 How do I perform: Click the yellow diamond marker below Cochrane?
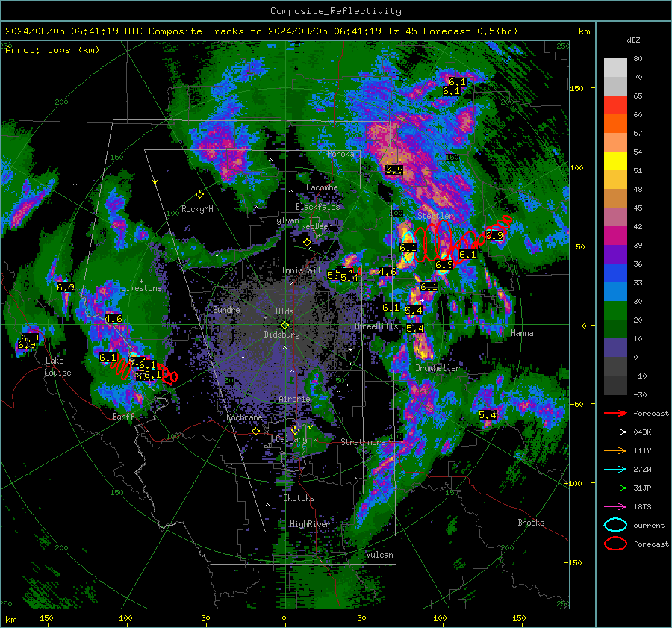click(256, 431)
